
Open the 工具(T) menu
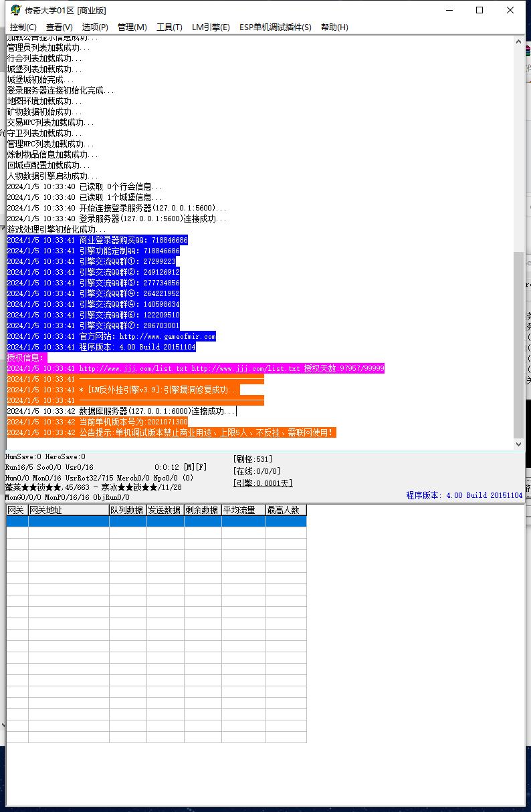(169, 27)
